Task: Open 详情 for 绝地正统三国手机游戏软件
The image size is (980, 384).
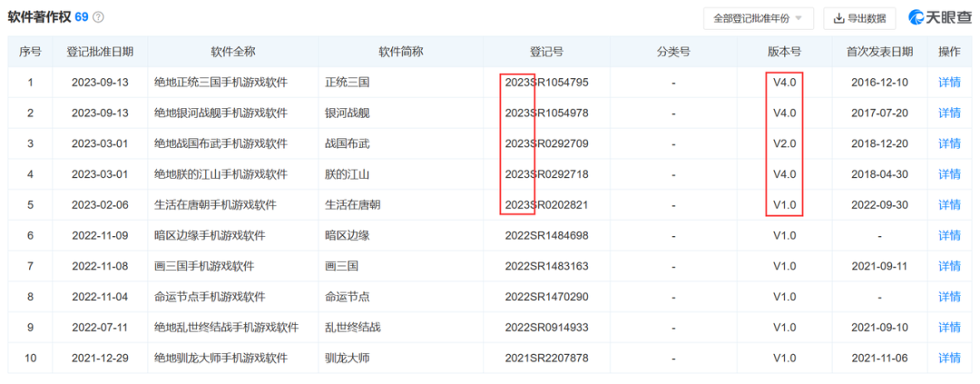Action: pyautogui.click(x=949, y=83)
